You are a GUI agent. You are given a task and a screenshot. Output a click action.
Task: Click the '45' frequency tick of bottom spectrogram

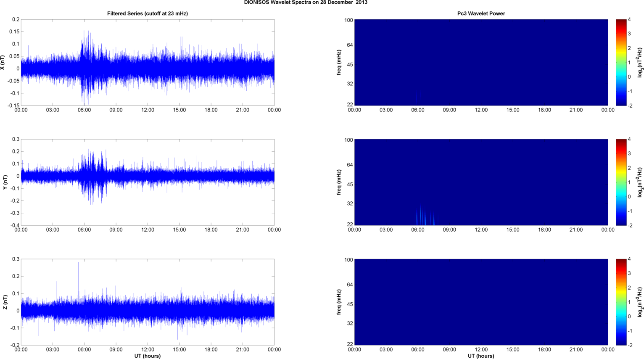350,304
